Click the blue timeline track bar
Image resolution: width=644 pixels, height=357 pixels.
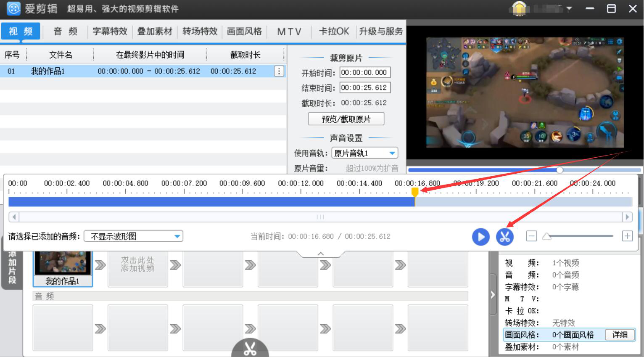211,202
